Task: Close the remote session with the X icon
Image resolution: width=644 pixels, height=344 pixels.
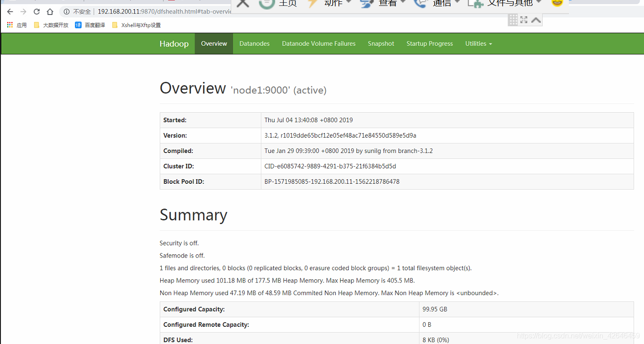Action: [243, 3]
